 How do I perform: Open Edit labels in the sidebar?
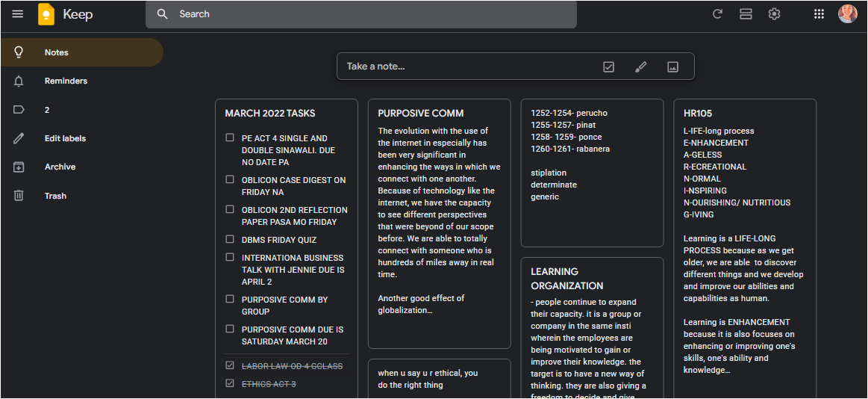coord(81,138)
